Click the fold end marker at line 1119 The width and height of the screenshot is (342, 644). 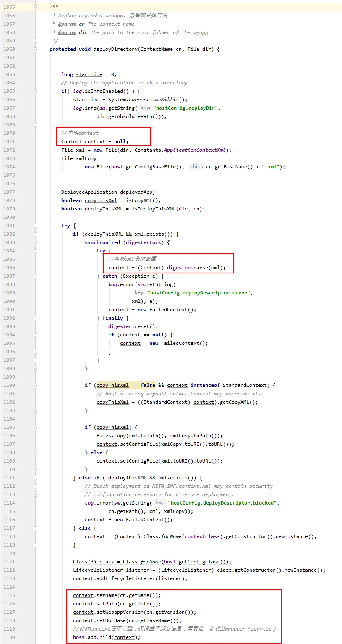(36, 545)
